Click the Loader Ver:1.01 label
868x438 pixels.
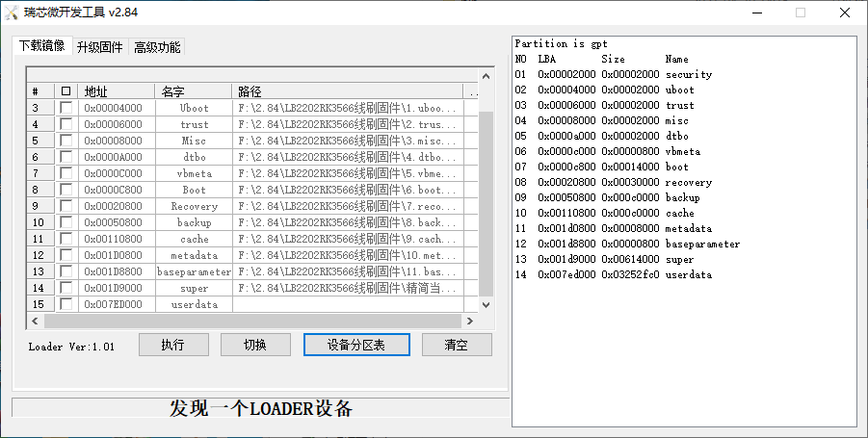click(x=71, y=347)
